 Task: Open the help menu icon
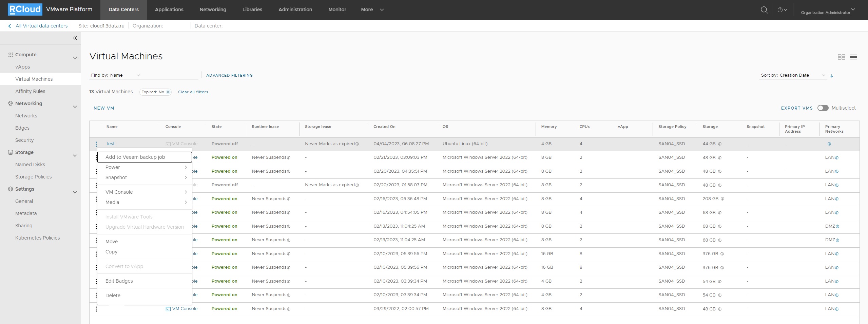pos(782,10)
